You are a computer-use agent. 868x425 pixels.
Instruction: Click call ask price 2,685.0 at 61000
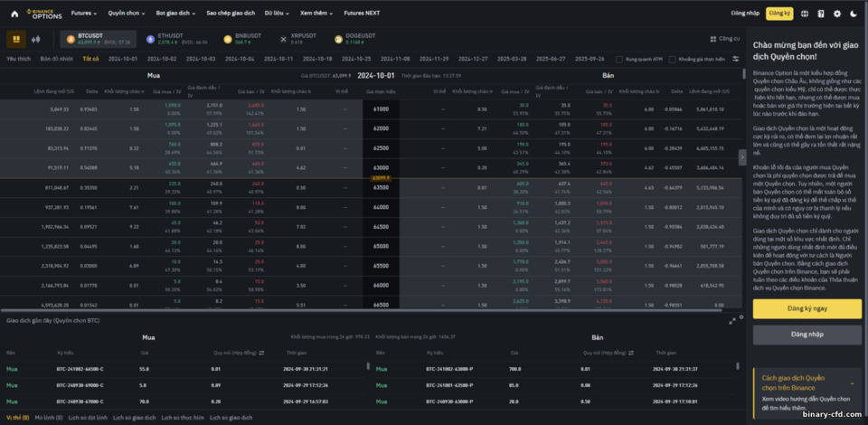pyautogui.click(x=256, y=105)
